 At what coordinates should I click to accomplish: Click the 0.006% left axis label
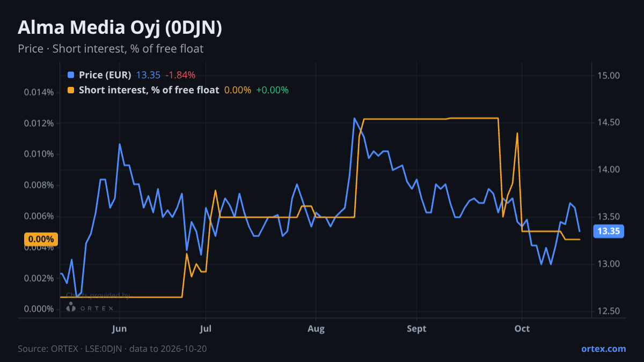pos(39,217)
